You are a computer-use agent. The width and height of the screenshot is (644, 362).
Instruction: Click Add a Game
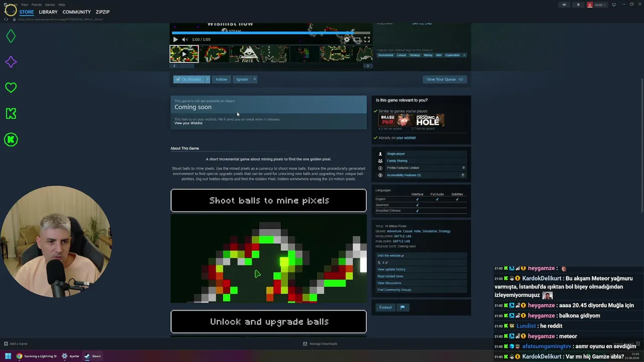[16, 344]
